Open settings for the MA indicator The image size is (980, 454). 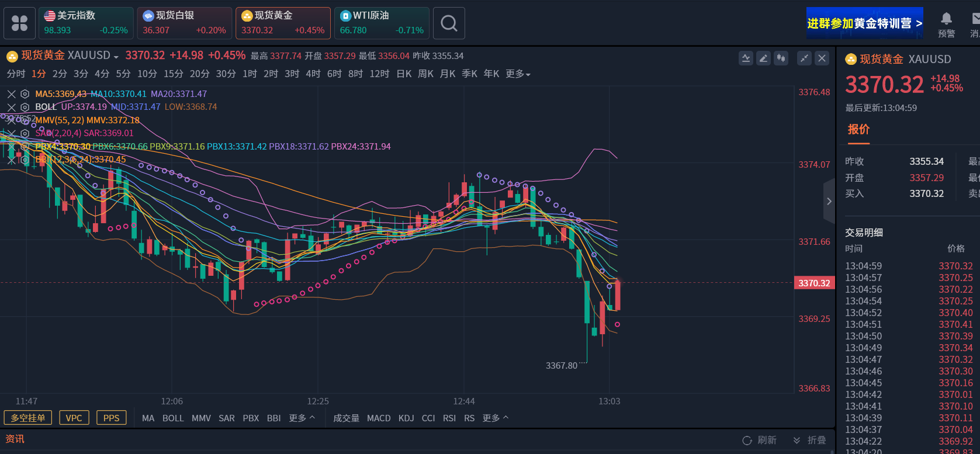coord(25,94)
